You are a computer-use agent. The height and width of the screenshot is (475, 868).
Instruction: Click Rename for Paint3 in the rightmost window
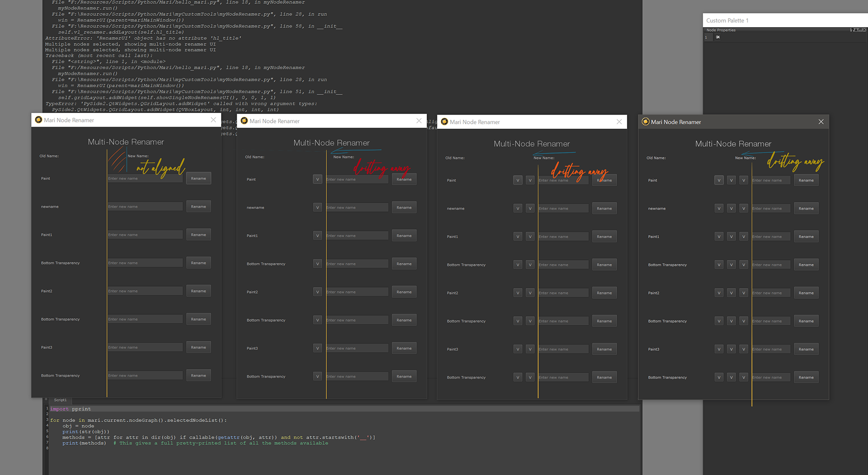pos(806,349)
